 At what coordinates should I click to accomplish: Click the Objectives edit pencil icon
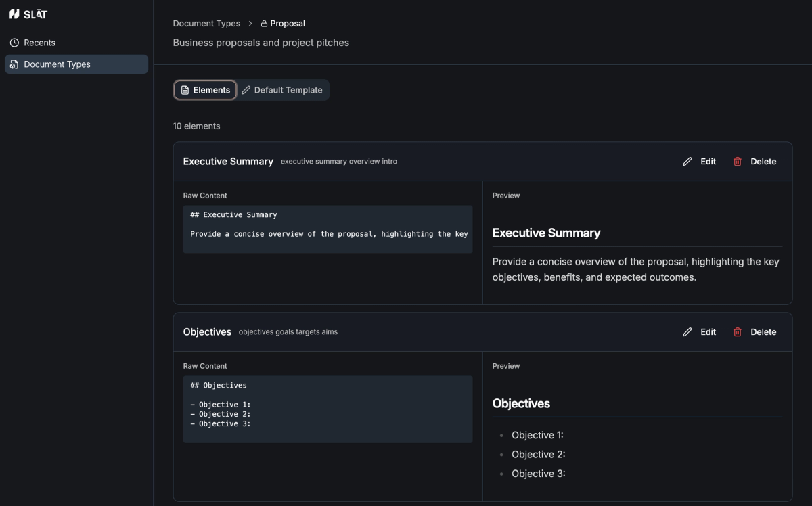coord(687,332)
